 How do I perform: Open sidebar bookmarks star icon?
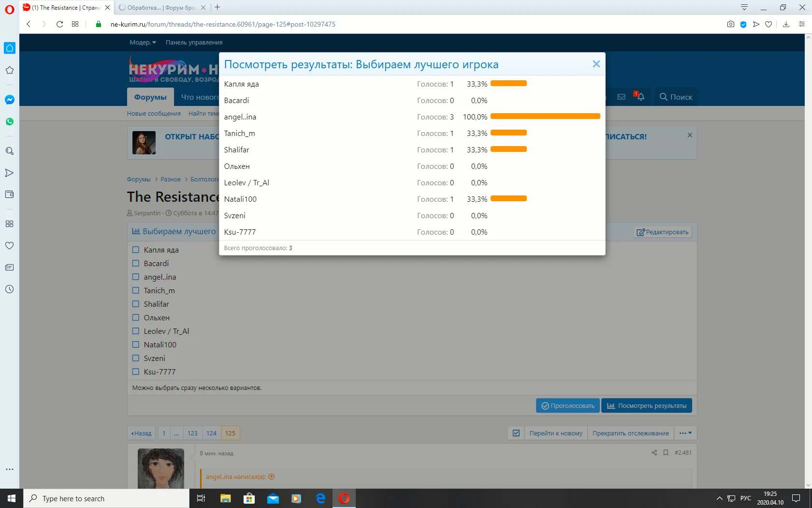(x=9, y=70)
